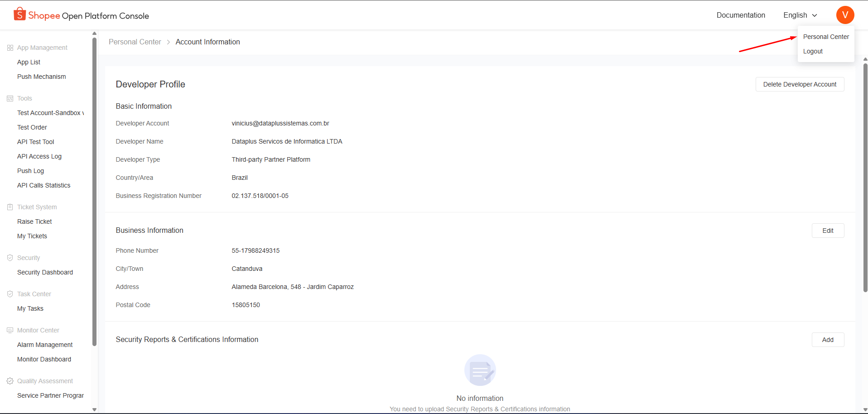Expand the English language dropdown
The image size is (868, 414).
(800, 15)
